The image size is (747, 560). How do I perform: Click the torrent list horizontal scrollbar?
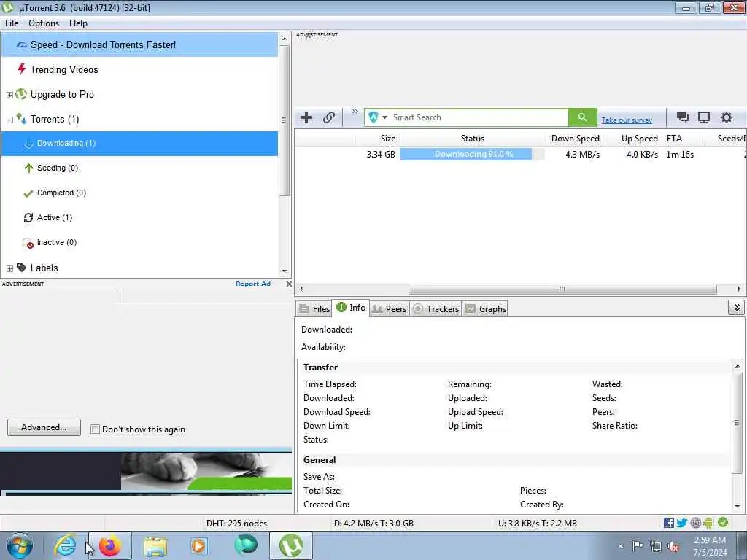pyautogui.click(x=562, y=289)
